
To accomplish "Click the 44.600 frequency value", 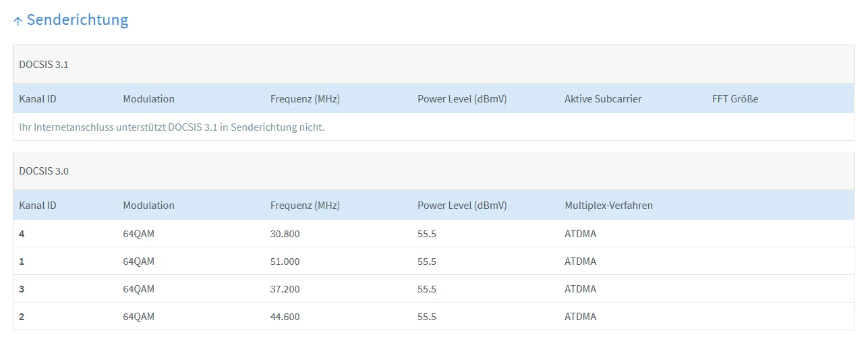I will click(x=285, y=317).
